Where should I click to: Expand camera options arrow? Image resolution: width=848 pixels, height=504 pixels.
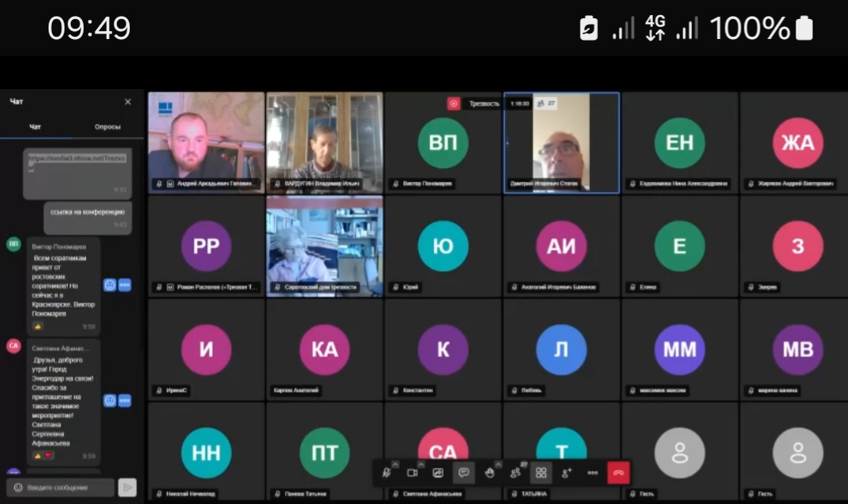pos(421,464)
